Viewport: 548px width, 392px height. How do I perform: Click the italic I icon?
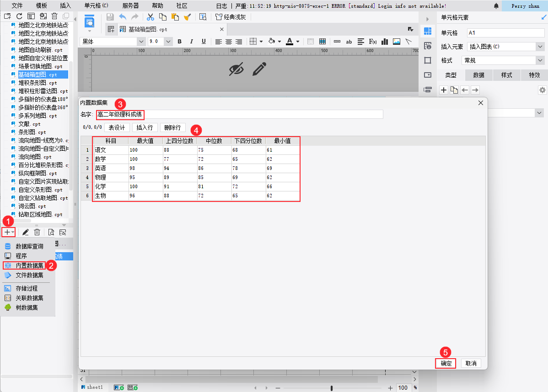coord(192,42)
